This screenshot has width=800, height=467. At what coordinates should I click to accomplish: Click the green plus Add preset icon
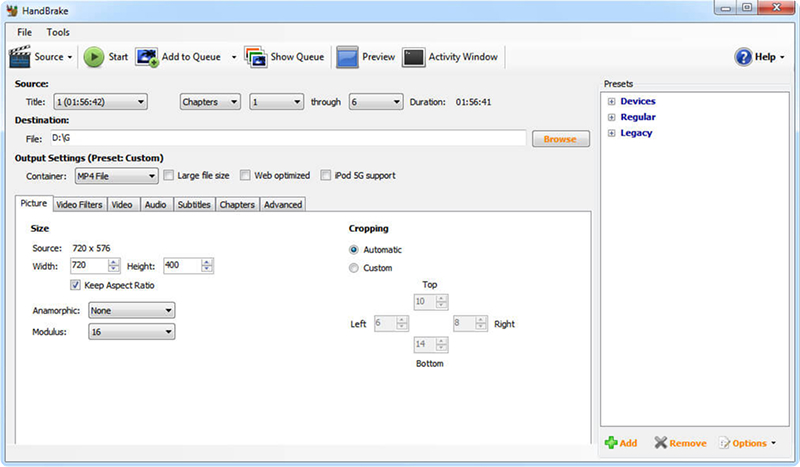point(611,443)
